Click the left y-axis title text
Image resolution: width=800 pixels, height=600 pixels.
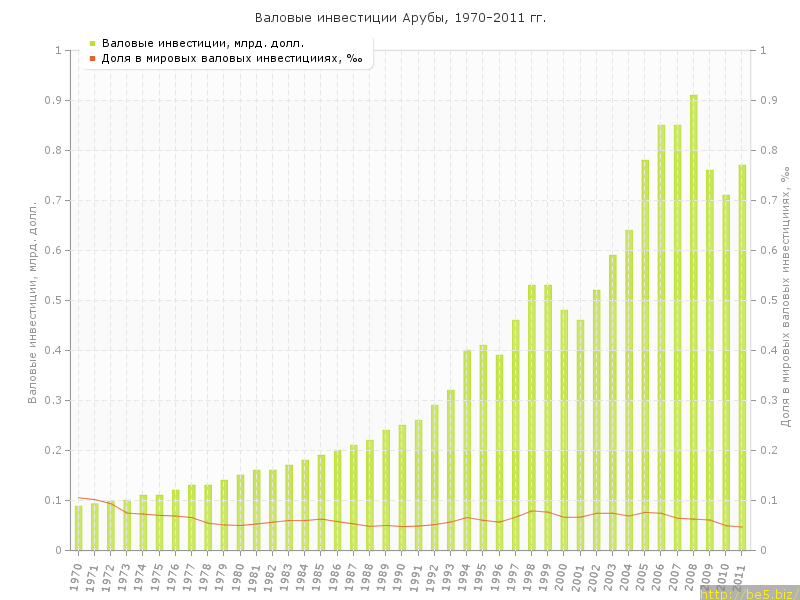[32, 300]
